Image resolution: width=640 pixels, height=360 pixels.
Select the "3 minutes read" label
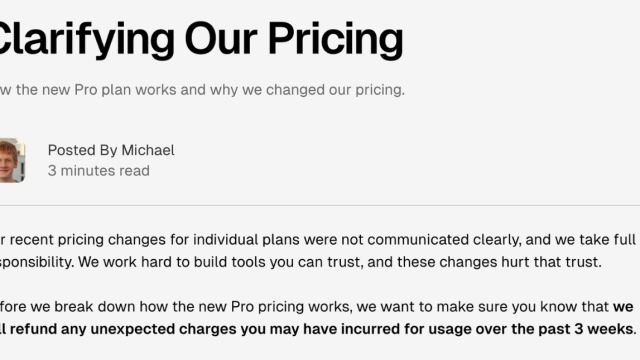[99, 171]
